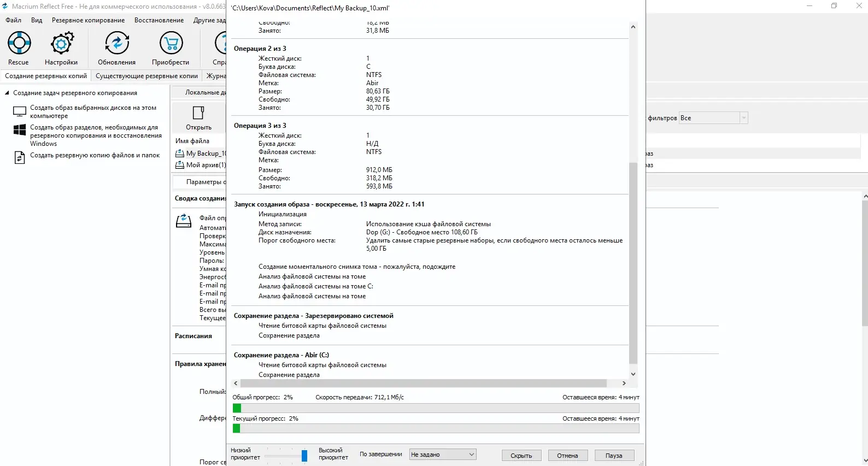
Task: Click the Приобрести shopping cart icon
Action: pos(171,43)
